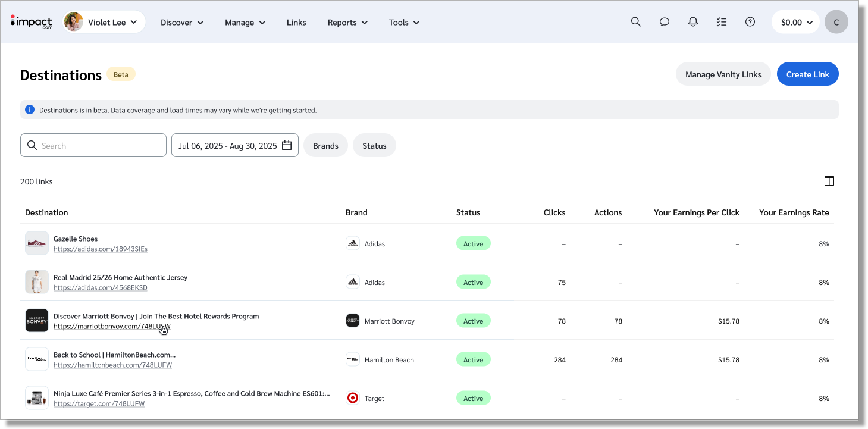
Task: Open Marriott Bonvoy destination thumbnail
Action: [x=37, y=321]
